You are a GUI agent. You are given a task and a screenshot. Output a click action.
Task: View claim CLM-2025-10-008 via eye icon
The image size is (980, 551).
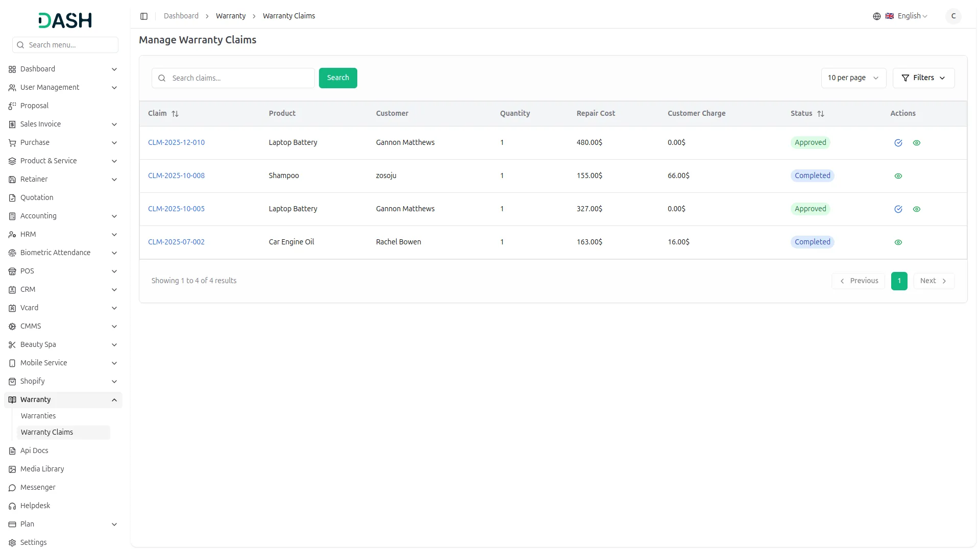[x=898, y=176]
